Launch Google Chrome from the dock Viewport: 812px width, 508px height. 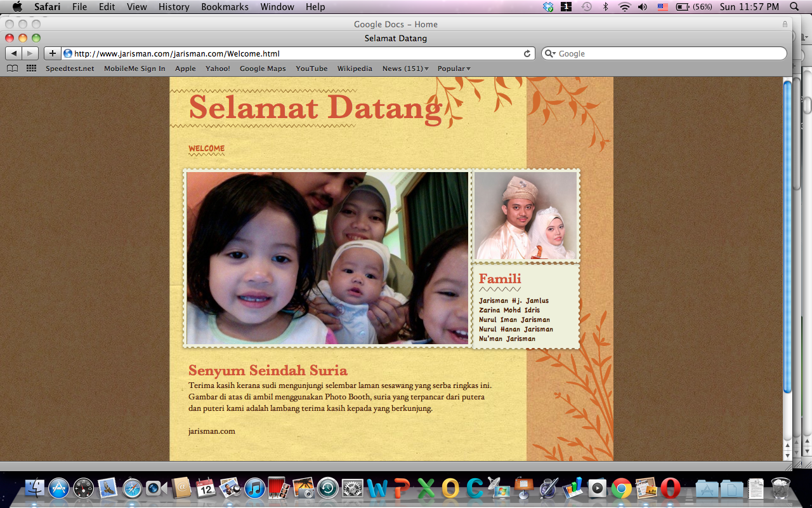click(621, 488)
